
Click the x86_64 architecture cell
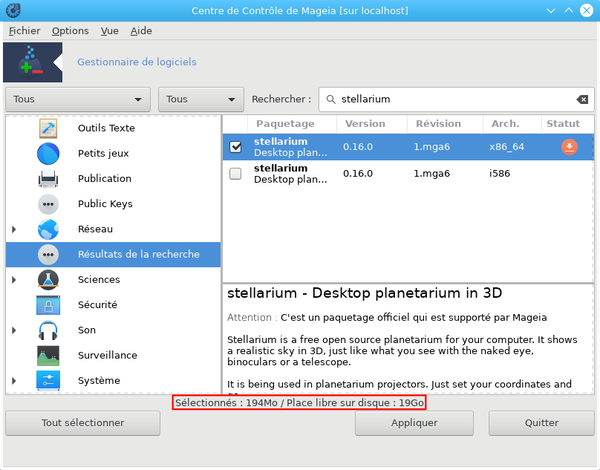(506, 147)
